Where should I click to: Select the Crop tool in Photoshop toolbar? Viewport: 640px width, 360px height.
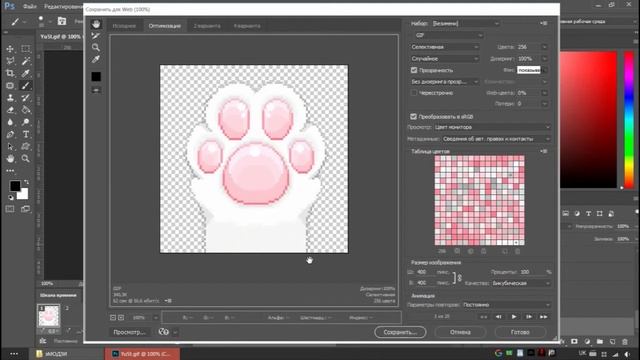coord(10,73)
